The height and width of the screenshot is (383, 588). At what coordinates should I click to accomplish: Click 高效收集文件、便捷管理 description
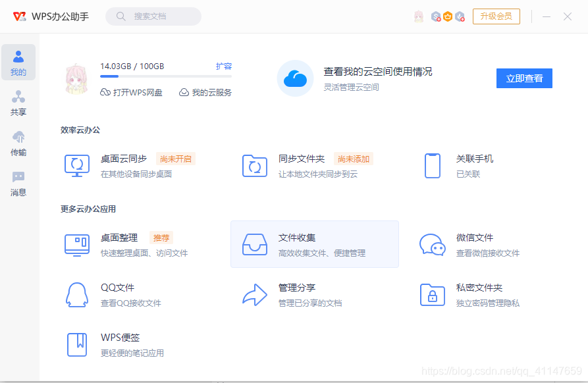tap(322, 253)
